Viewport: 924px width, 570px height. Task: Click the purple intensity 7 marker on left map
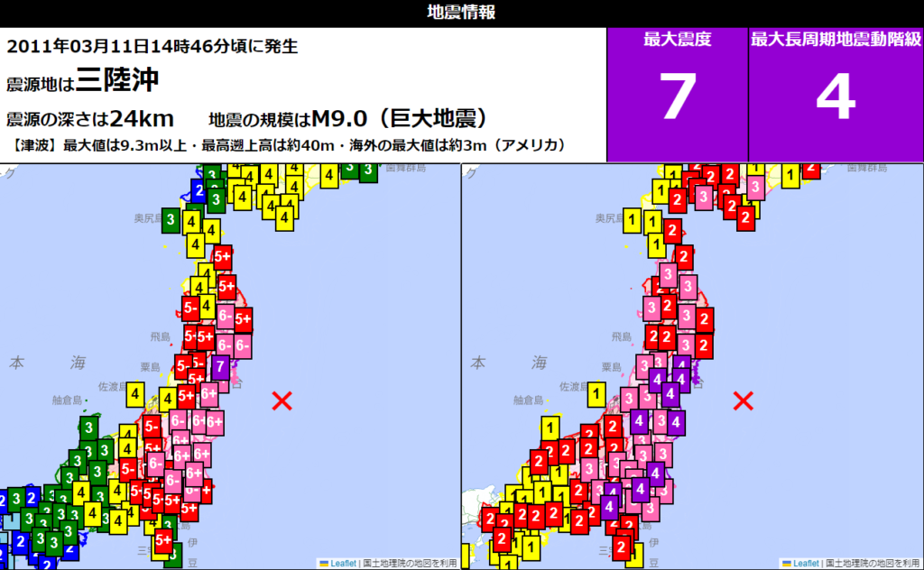220,366
